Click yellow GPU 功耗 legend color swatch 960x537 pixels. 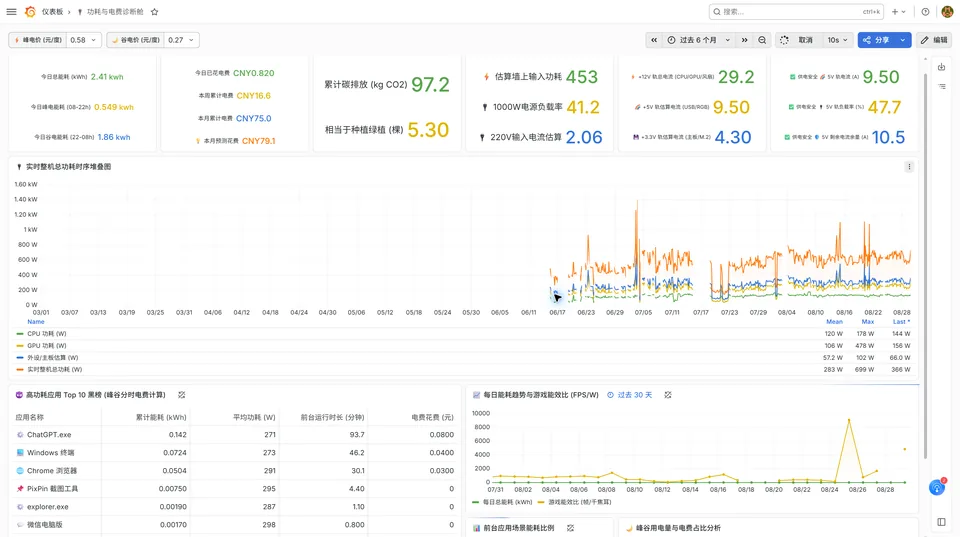pos(20,346)
